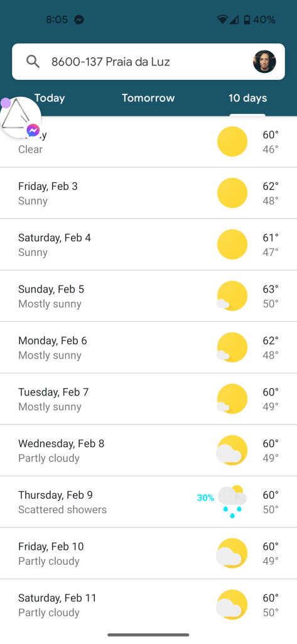Tap the Android home gesture bar
297x644 pixels.
click(148, 635)
